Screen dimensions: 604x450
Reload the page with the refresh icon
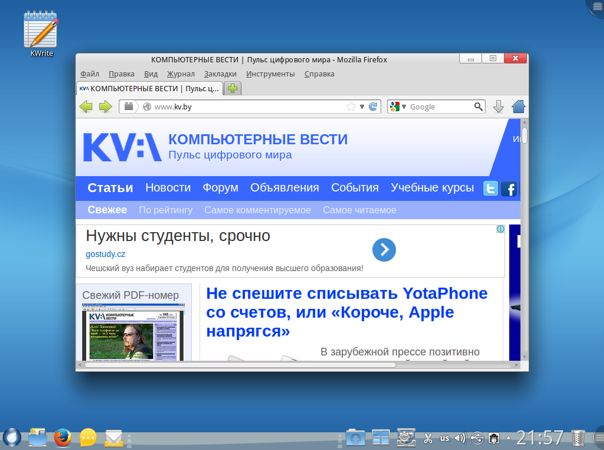pyautogui.click(x=373, y=107)
